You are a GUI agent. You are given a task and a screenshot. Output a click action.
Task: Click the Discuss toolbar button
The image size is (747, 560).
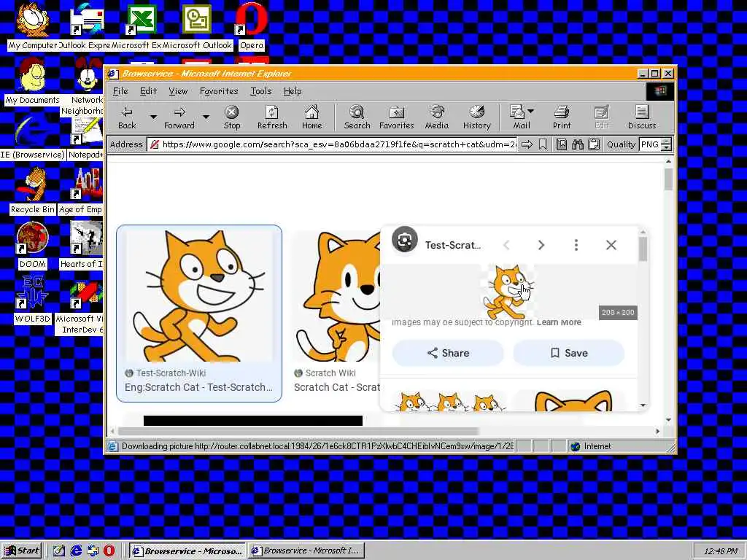[x=642, y=117]
